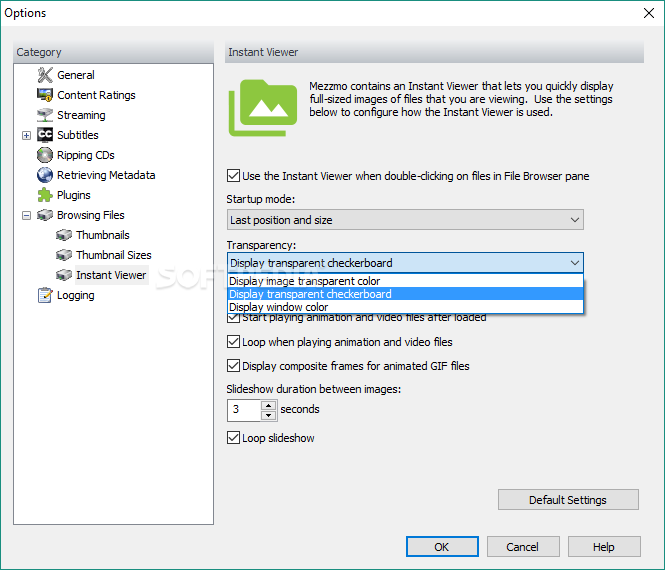Choose 'Display image transparent color' option
Viewport: 665px width, 570px height.
pos(405,281)
